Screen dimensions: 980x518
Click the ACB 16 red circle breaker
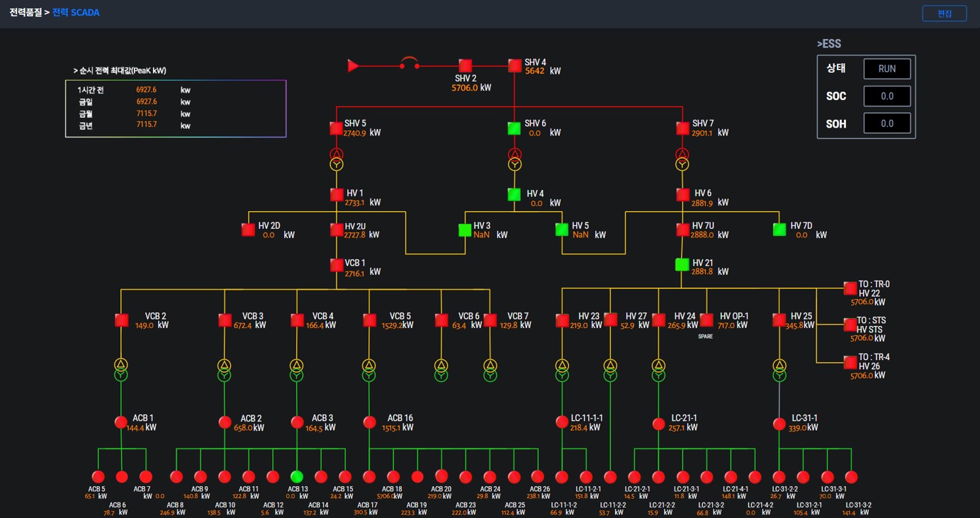coord(369,422)
